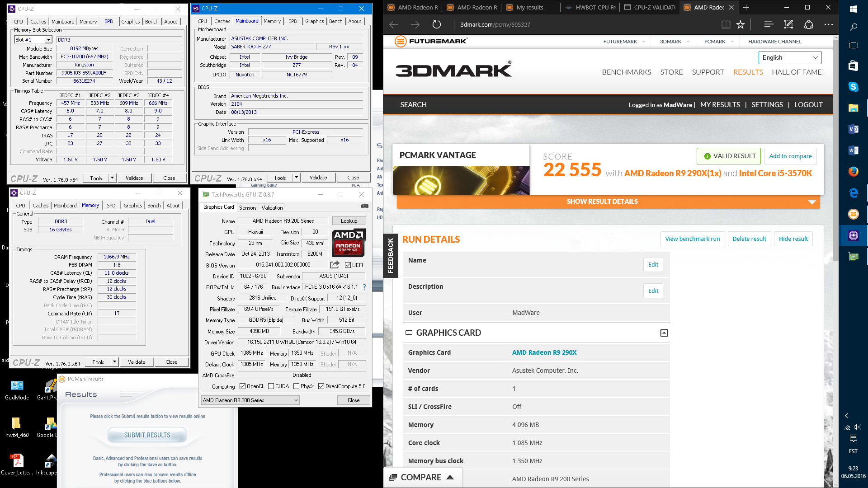Open Word from the taskbar
Image resolution: width=868 pixels, height=488 pixels.
(853, 150)
